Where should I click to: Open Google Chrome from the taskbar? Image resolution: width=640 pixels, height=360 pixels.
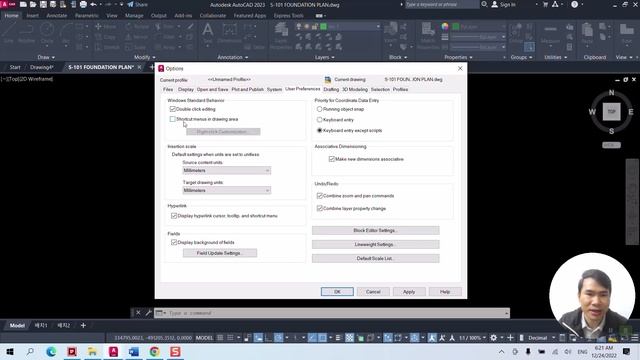pos(154,352)
